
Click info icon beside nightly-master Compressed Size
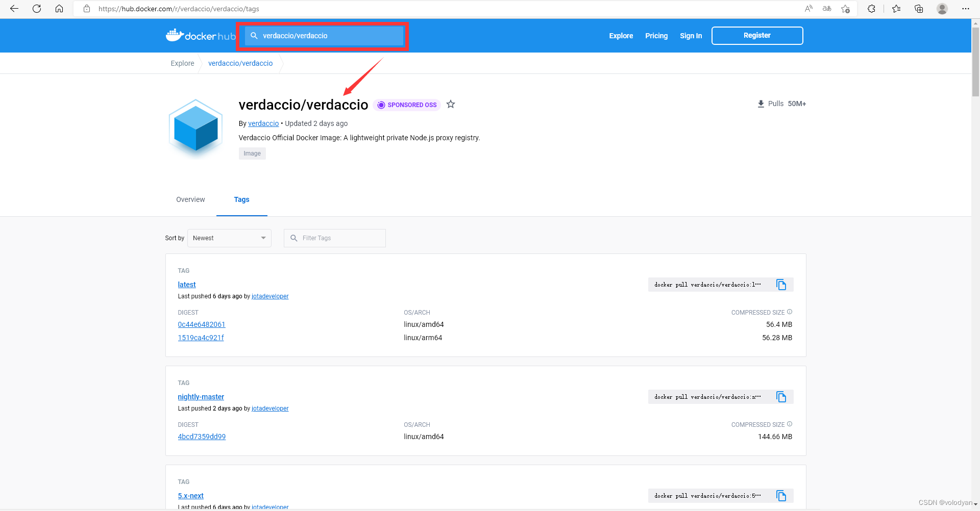790,424
